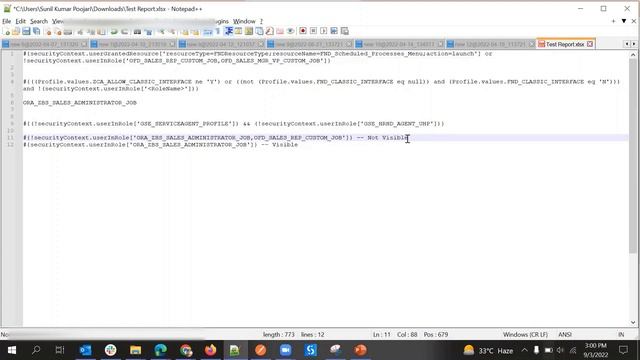Click the 'Ln : 11' status bar entry
This screenshot has height=360, width=640.
(382, 335)
